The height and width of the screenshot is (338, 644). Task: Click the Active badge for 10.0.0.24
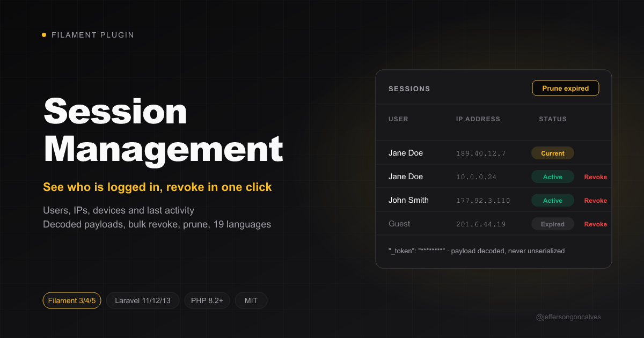coord(553,177)
